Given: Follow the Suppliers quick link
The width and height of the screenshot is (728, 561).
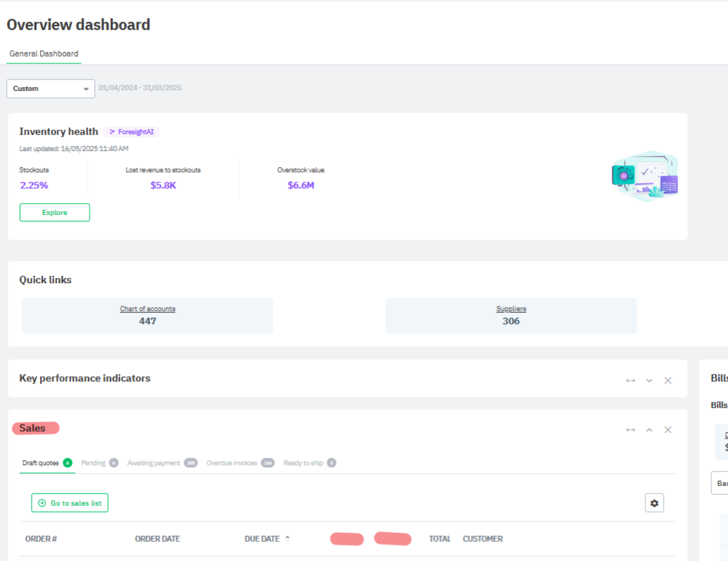Looking at the screenshot, I should 511,309.
